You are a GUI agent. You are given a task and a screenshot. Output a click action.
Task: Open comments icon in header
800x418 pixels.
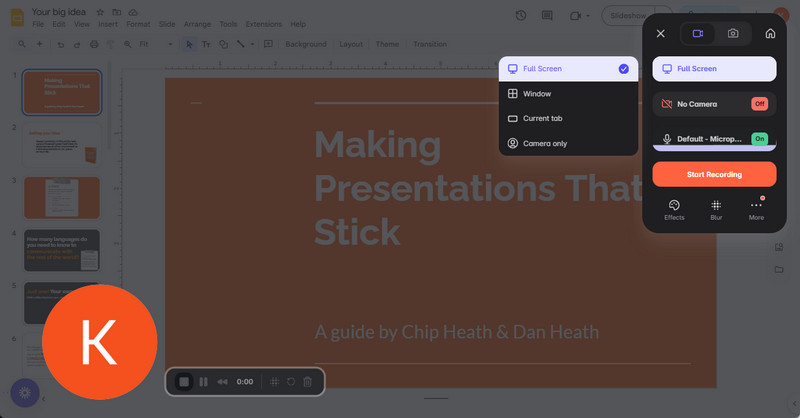(x=547, y=15)
